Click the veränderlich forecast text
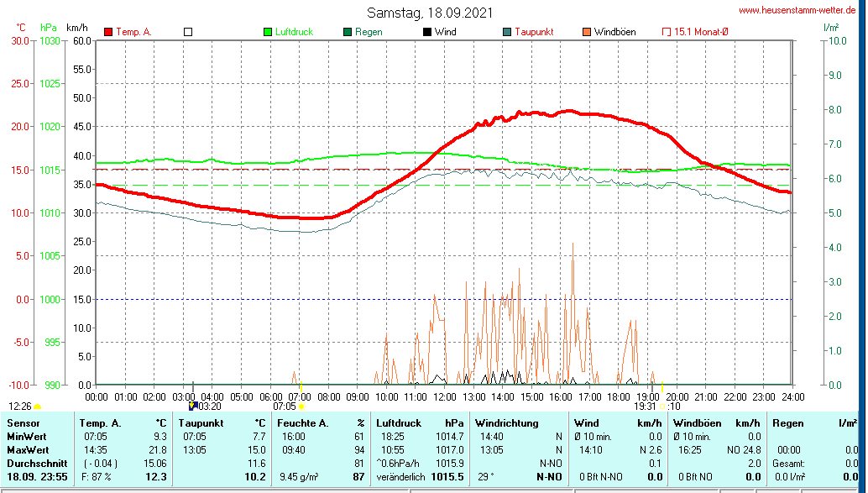Viewport: 868px width, 493px height. (400, 477)
